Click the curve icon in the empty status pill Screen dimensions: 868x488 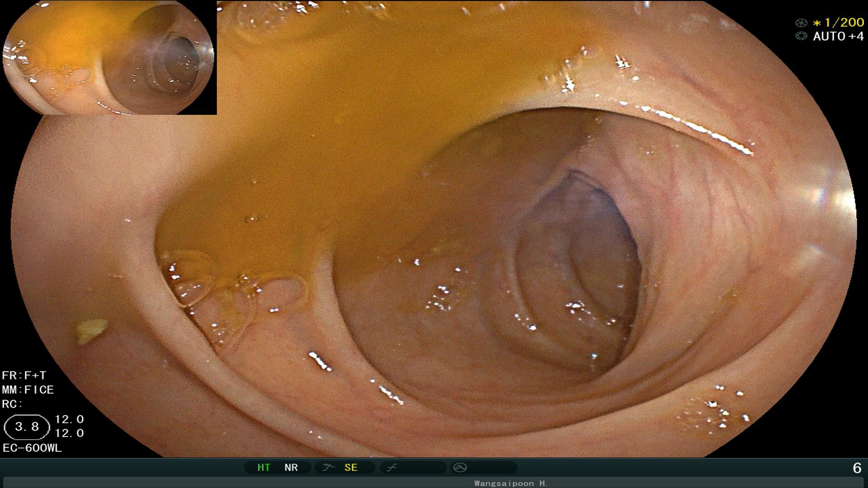point(392,467)
